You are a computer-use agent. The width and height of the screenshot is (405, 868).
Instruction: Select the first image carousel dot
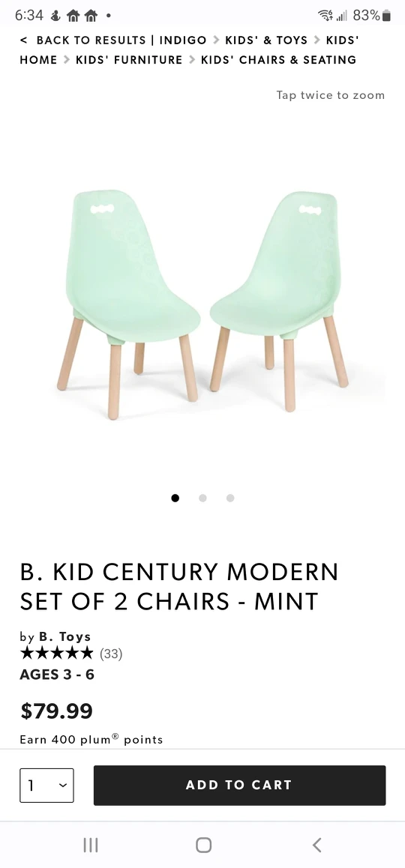pos(175,498)
